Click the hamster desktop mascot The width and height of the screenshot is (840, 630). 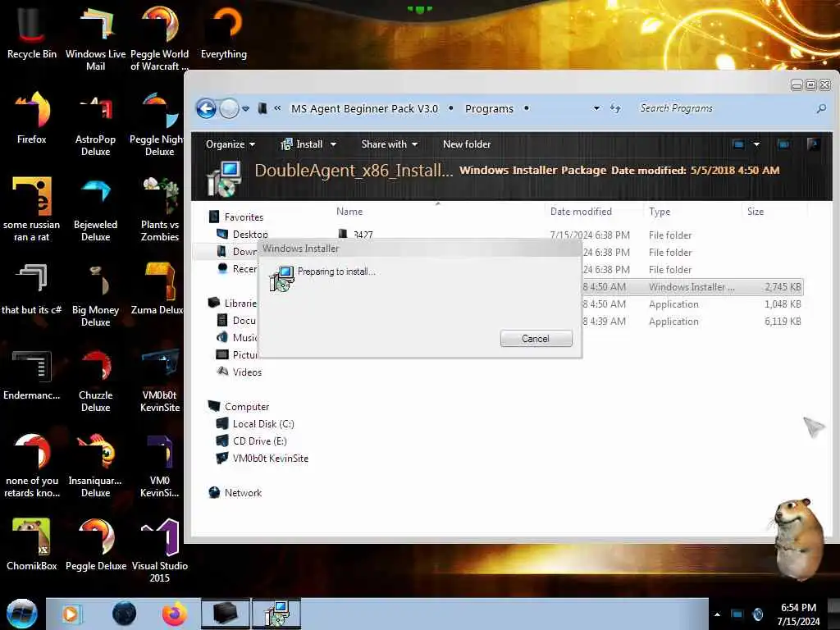pyautogui.click(x=797, y=538)
